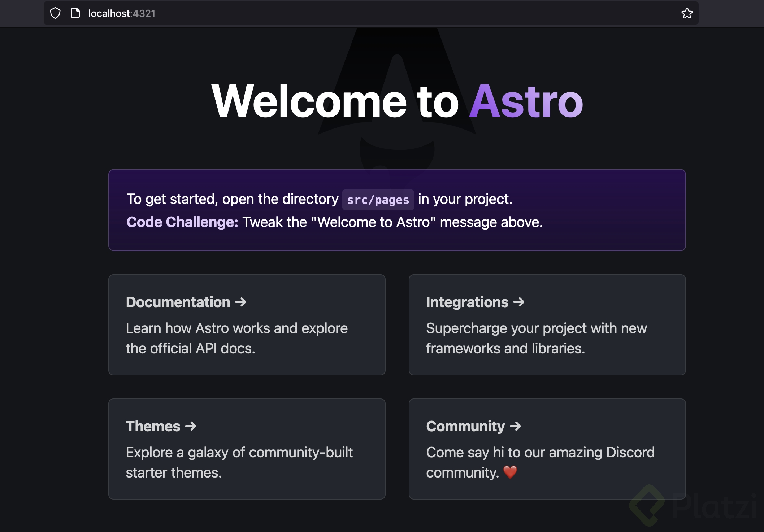Screen dimensions: 764x532
Task: Bookmark this page with the star icon
Action: (x=687, y=13)
